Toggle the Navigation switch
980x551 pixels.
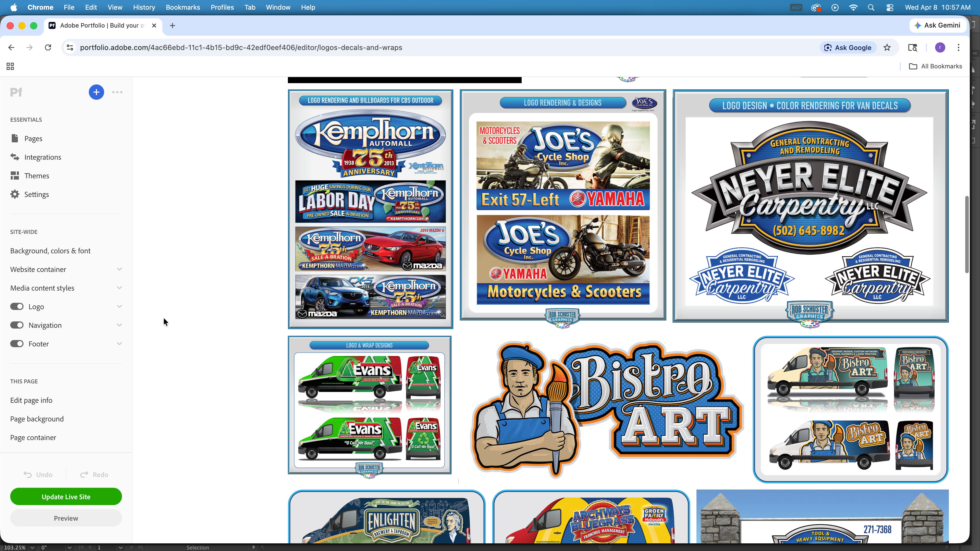pyautogui.click(x=17, y=325)
